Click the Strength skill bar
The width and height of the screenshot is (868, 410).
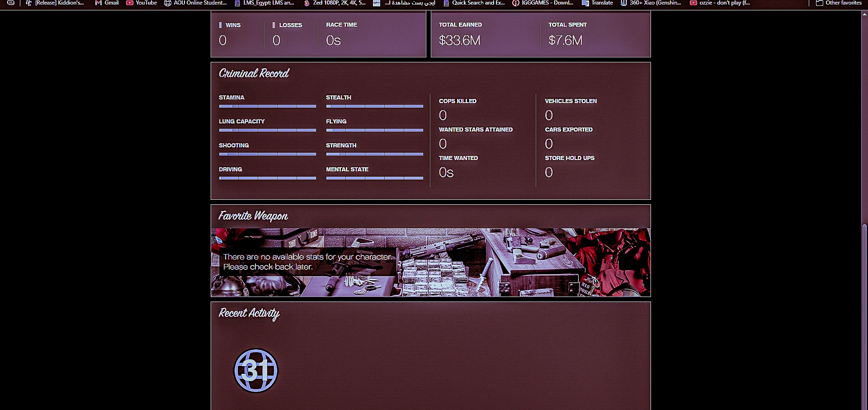pyautogui.click(x=374, y=154)
